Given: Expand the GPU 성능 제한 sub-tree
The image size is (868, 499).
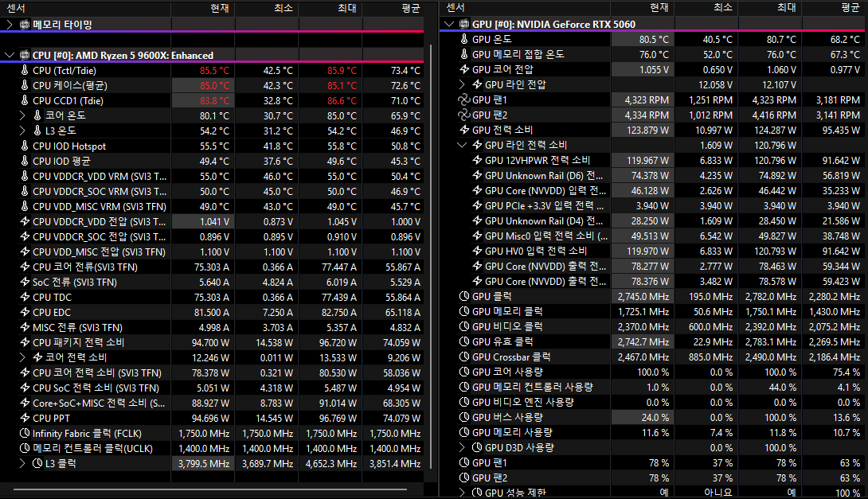Looking at the screenshot, I should click(x=462, y=493).
